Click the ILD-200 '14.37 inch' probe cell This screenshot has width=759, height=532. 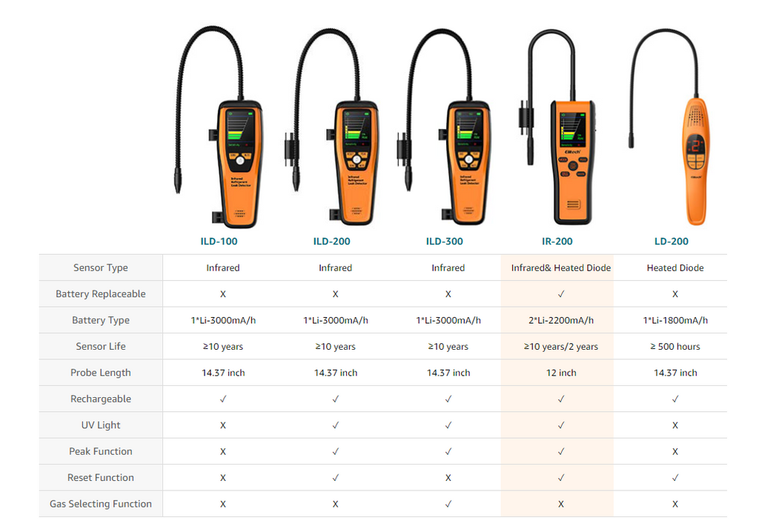click(336, 373)
